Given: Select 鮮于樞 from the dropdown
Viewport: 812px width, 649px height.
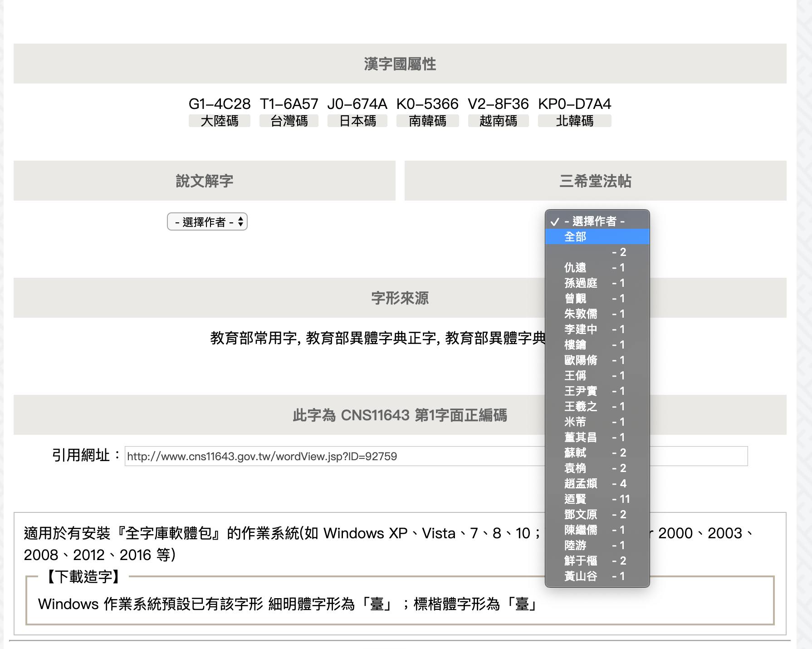Looking at the screenshot, I should coord(581,561).
